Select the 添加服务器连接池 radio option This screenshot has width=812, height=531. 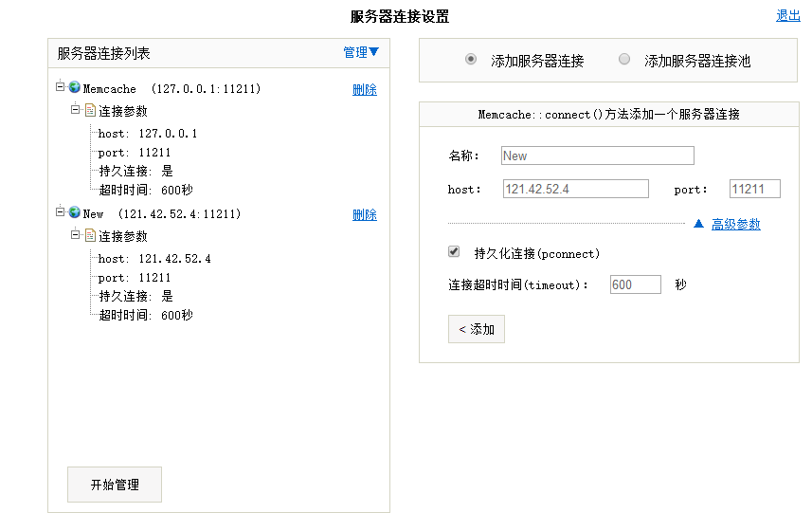tap(624, 59)
